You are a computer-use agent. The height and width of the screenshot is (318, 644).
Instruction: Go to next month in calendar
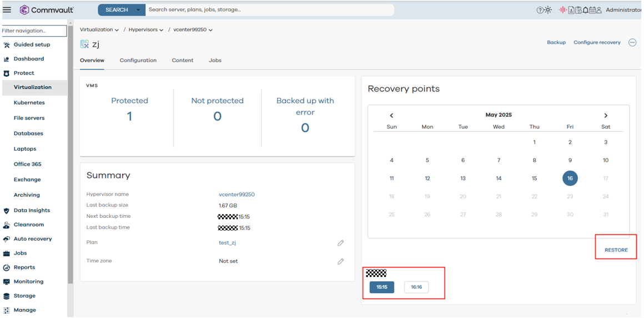(x=606, y=116)
